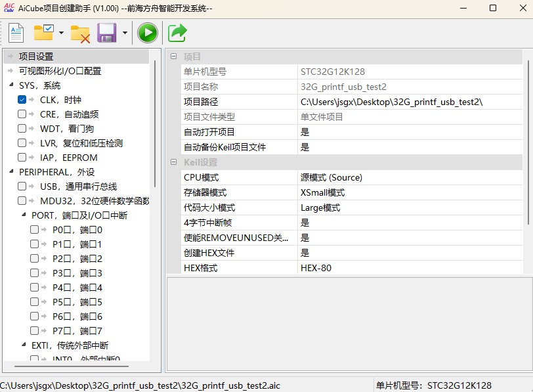Collapse the SYS, 系统 tree node
Viewport: 533px width, 392px height.
click(x=11, y=85)
